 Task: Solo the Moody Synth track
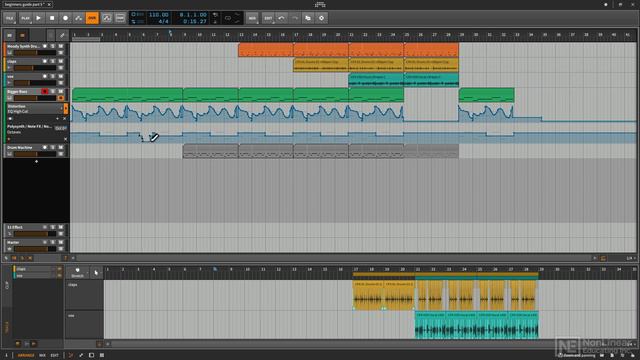pyautogui.click(x=53, y=47)
